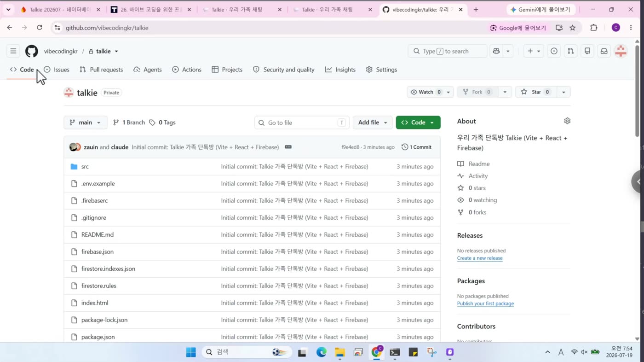Expand the Fork options dropdown arrow
The height and width of the screenshot is (362, 644).
505,92
